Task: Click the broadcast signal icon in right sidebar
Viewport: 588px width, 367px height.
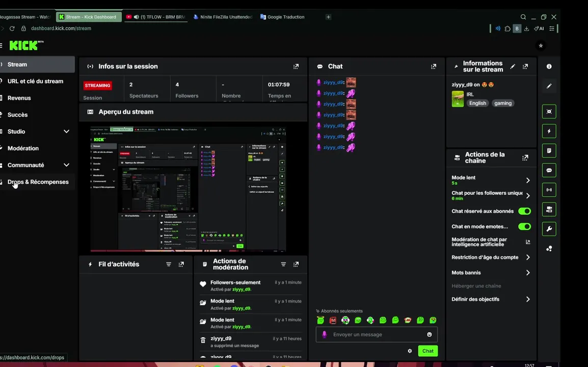Action: (549, 190)
